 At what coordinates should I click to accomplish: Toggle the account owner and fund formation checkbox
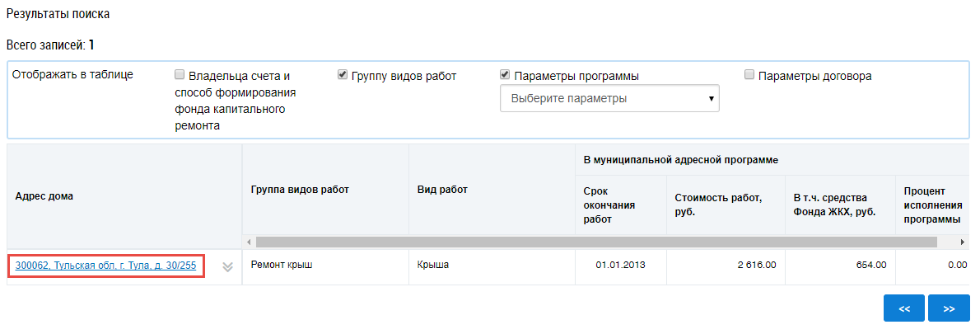click(x=180, y=76)
